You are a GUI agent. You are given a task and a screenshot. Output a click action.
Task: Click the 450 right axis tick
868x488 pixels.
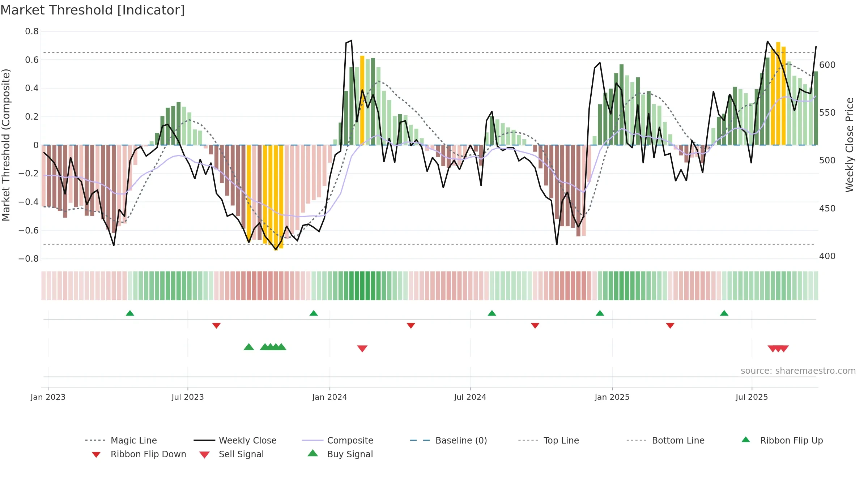pyautogui.click(x=827, y=209)
